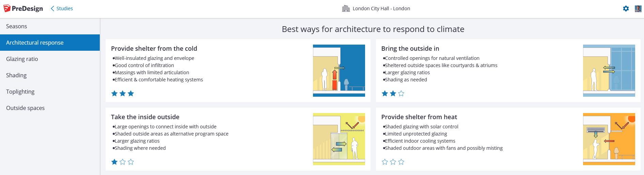644x175 pixels.
Task: Click third star under Provide shelter from the cold
Action: (x=131, y=93)
